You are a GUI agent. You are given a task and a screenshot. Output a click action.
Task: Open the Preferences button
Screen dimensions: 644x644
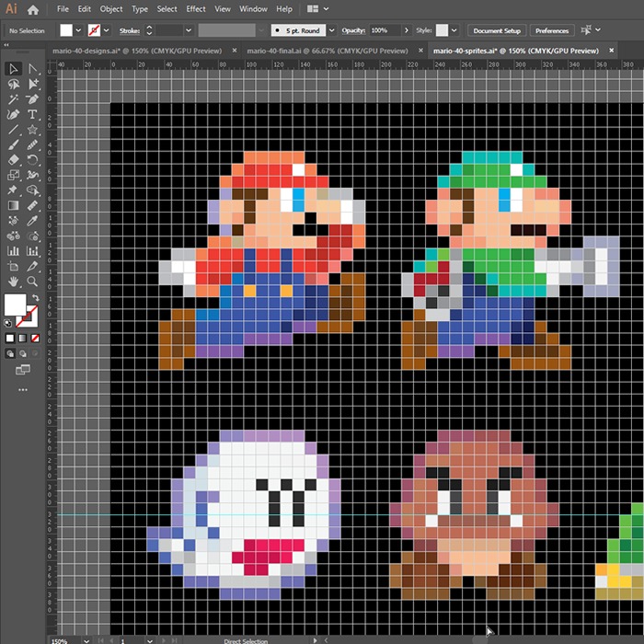[x=551, y=30]
